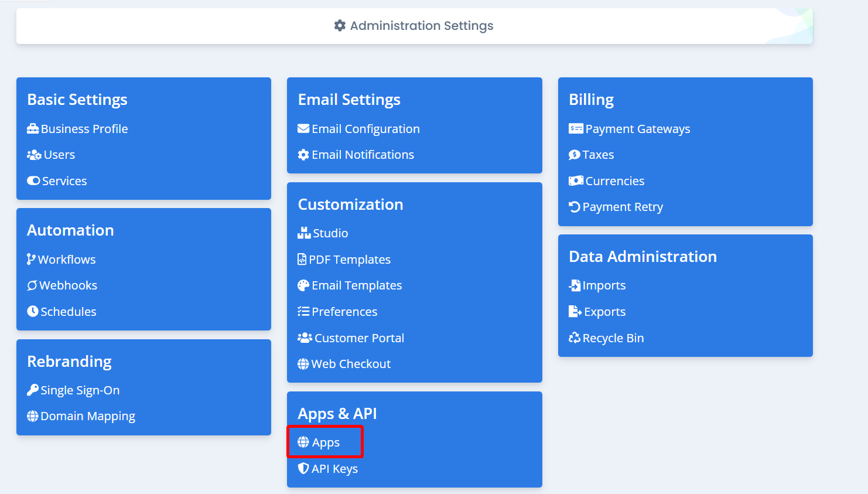Click the Email Settings heading
Image resolution: width=868 pixels, height=494 pixels.
(349, 100)
